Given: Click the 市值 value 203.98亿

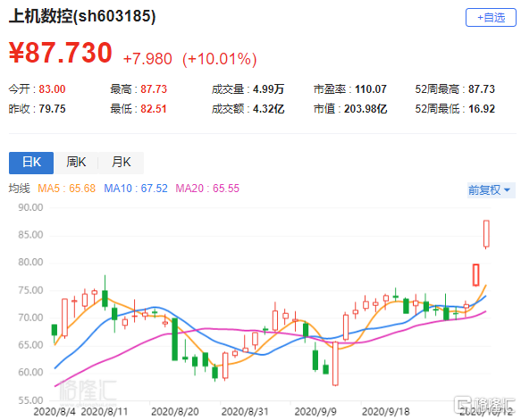Looking at the screenshot, I should pyautogui.click(x=366, y=109).
